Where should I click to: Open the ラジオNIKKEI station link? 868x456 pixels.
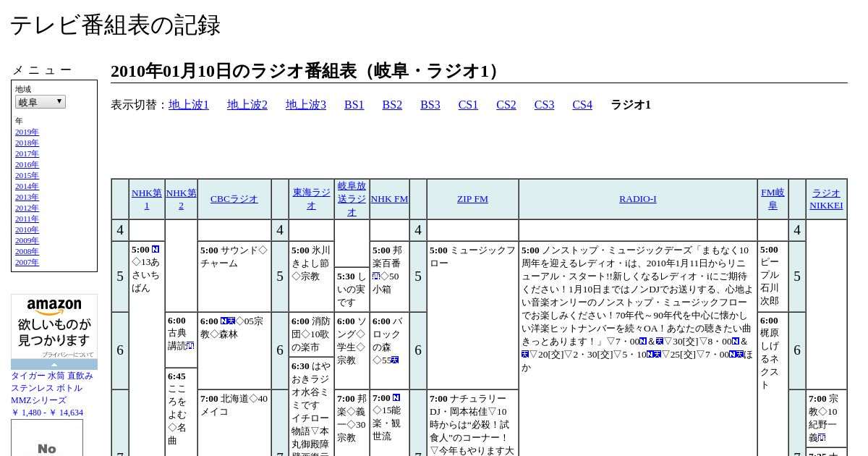[x=826, y=199]
